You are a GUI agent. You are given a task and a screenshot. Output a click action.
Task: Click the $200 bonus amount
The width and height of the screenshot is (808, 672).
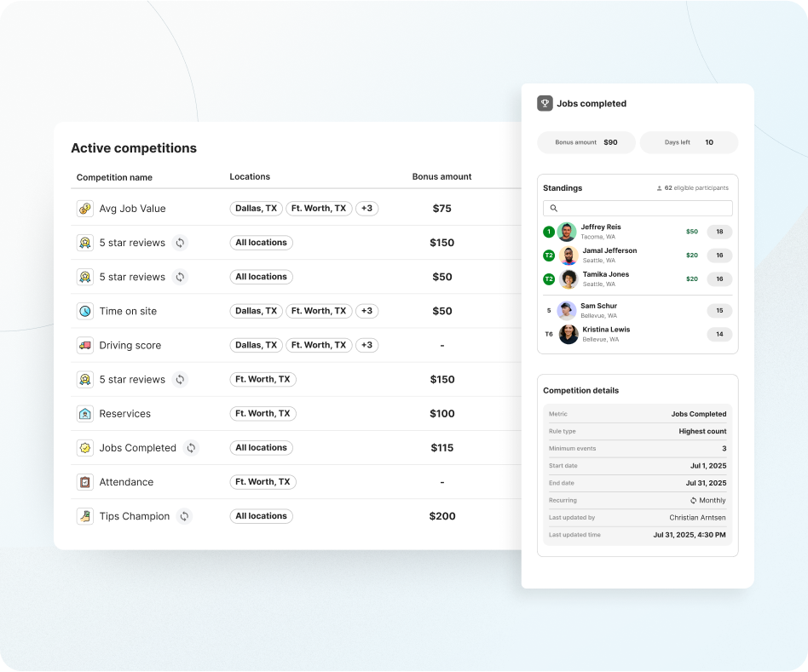coord(442,516)
